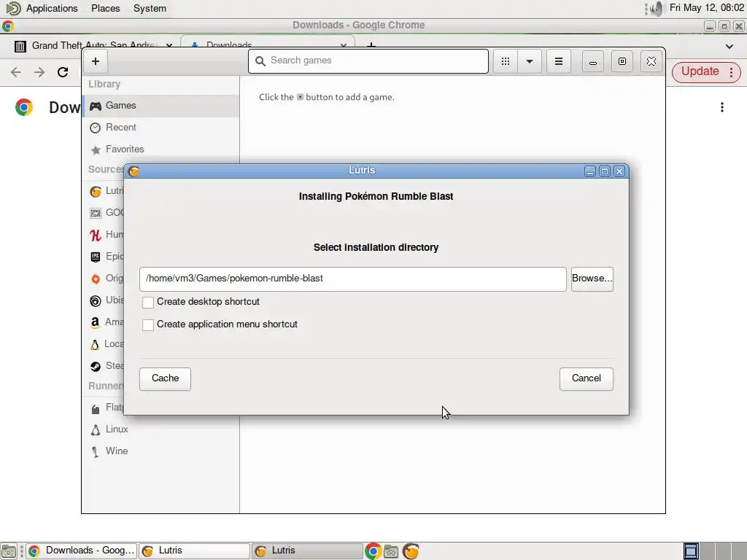747x560 pixels.
Task: Select the Local source penguin icon
Action: coord(95,344)
